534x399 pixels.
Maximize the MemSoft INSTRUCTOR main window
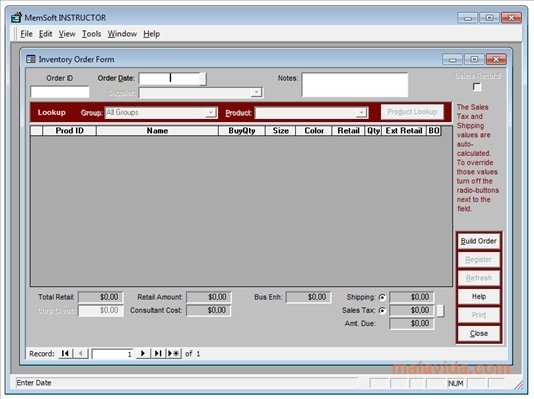(x=489, y=18)
